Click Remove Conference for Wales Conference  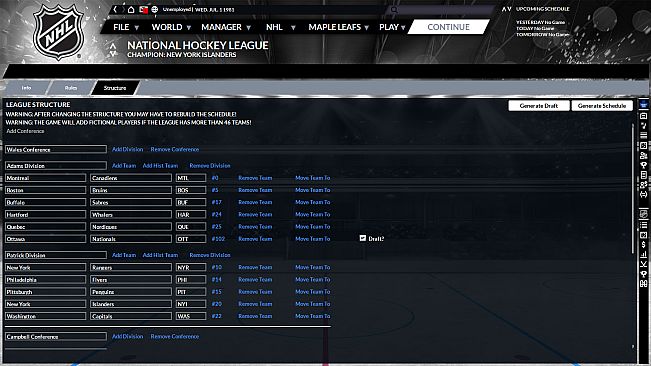point(175,149)
